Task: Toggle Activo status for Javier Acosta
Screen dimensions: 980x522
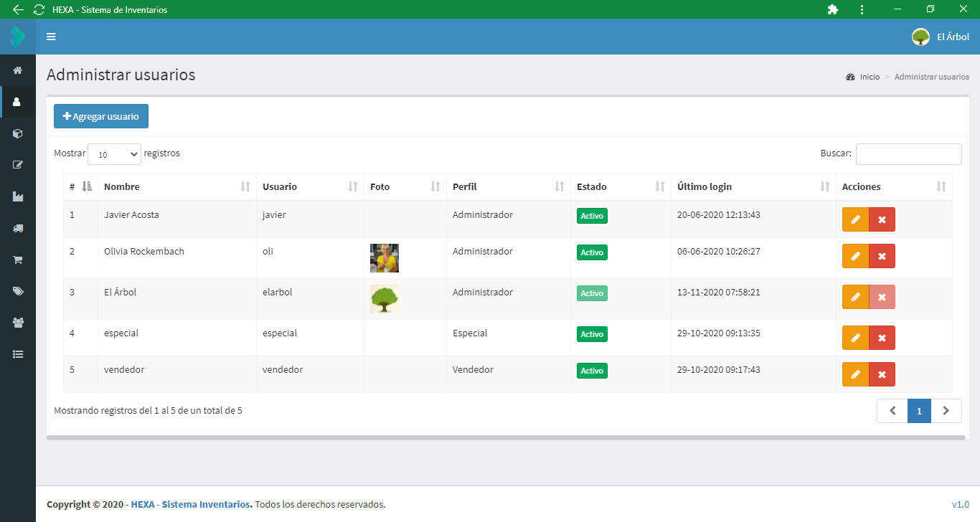Action: point(592,216)
